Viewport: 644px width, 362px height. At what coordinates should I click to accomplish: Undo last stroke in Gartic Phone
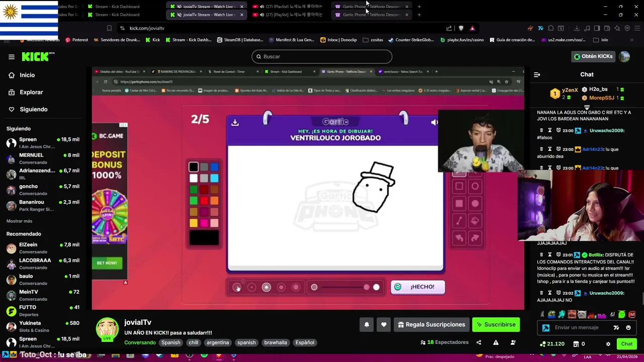pyautogui.click(x=459, y=238)
